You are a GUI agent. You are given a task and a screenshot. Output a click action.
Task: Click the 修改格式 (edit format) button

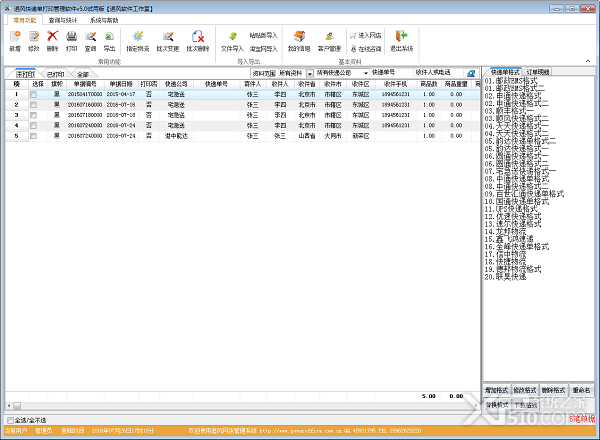click(525, 390)
